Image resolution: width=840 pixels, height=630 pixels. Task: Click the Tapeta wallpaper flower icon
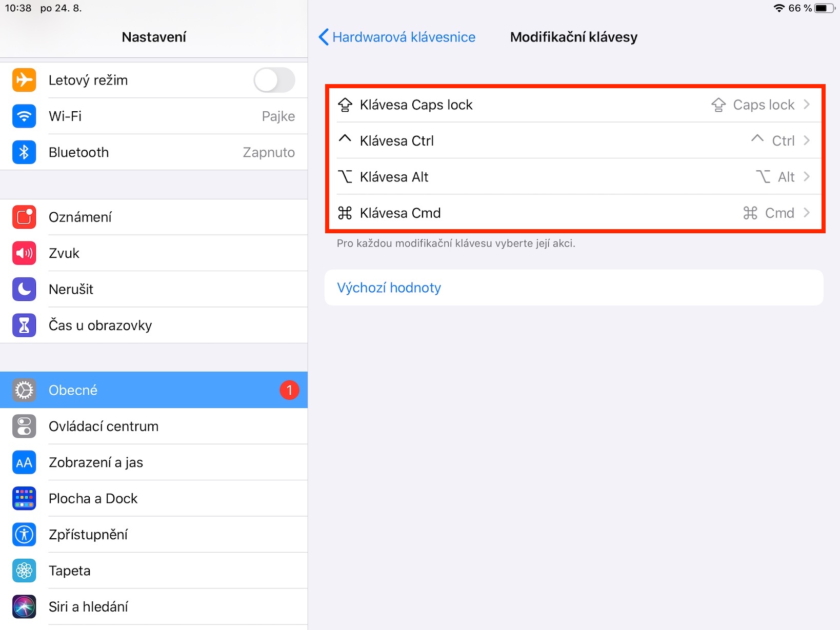tap(24, 571)
